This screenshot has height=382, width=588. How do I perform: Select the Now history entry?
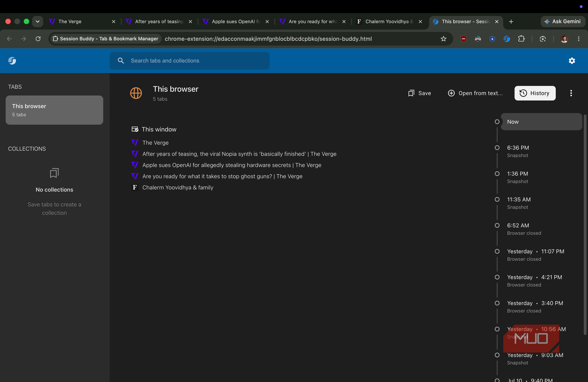tap(541, 122)
